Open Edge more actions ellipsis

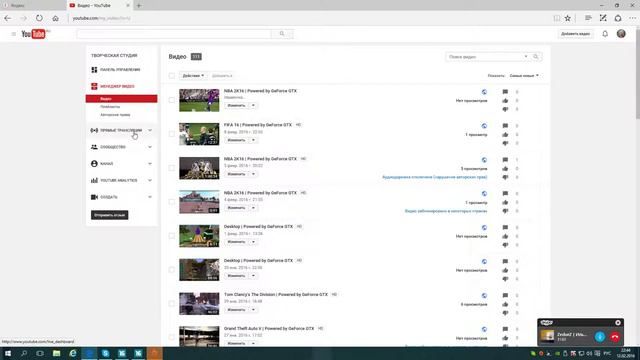(x=632, y=18)
